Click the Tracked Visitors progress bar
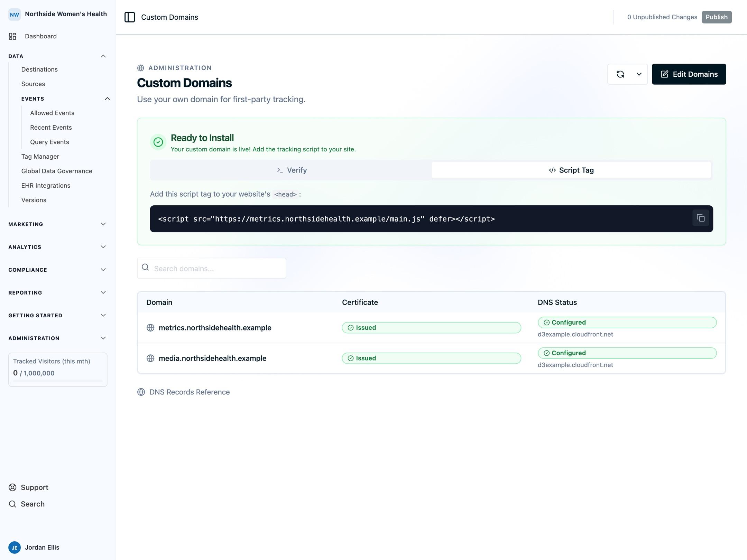The height and width of the screenshot is (560, 747). tap(58, 381)
